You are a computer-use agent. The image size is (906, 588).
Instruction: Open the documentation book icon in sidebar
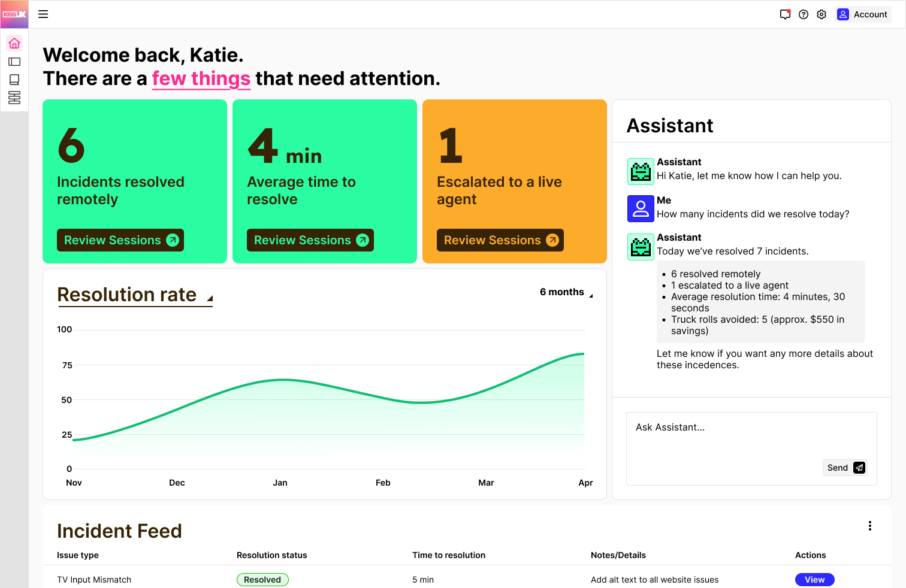click(x=14, y=79)
